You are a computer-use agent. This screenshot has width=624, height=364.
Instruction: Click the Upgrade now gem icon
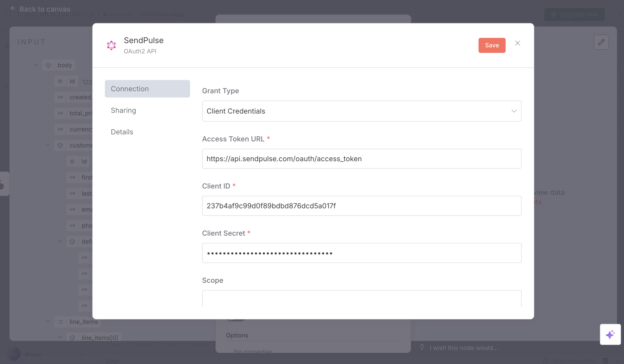[554, 15]
